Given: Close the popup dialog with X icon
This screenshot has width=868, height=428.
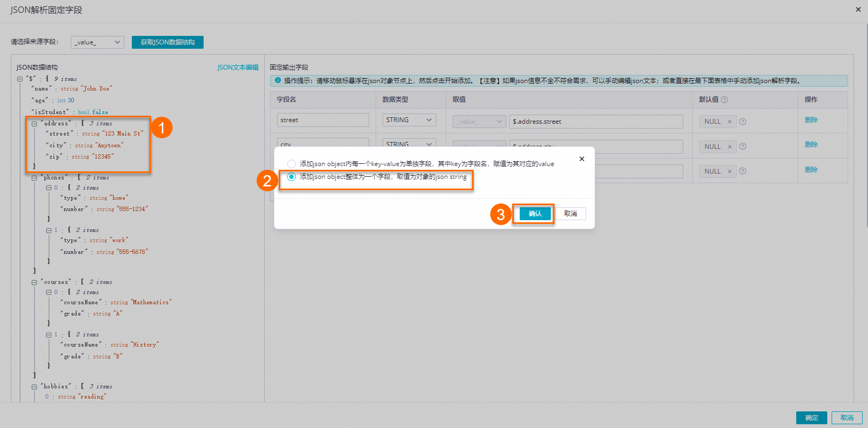Looking at the screenshot, I should [x=582, y=159].
